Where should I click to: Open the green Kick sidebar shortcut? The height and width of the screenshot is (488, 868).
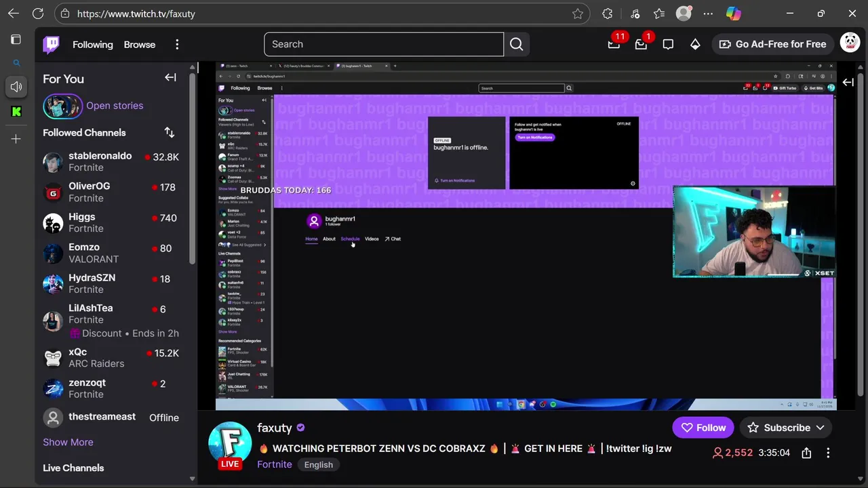(x=16, y=112)
